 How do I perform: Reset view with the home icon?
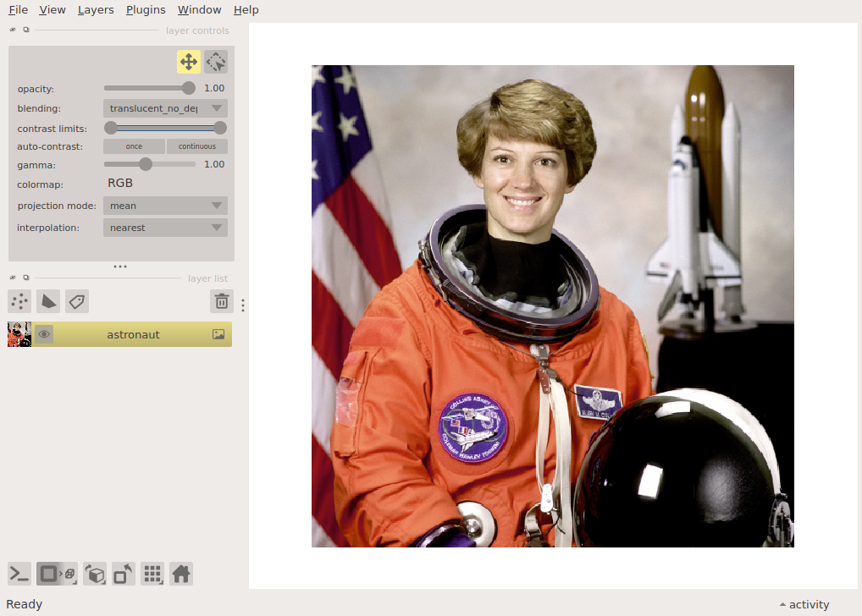pyautogui.click(x=181, y=574)
